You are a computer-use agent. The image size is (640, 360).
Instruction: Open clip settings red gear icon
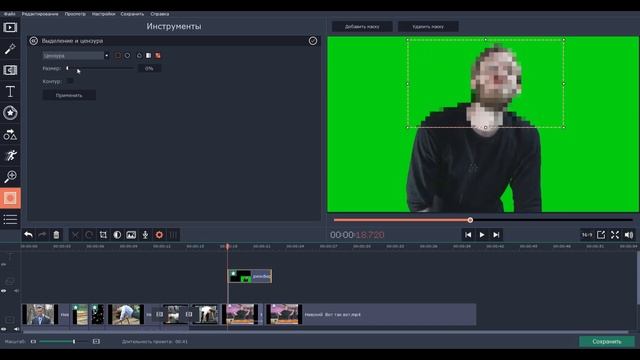click(x=159, y=235)
